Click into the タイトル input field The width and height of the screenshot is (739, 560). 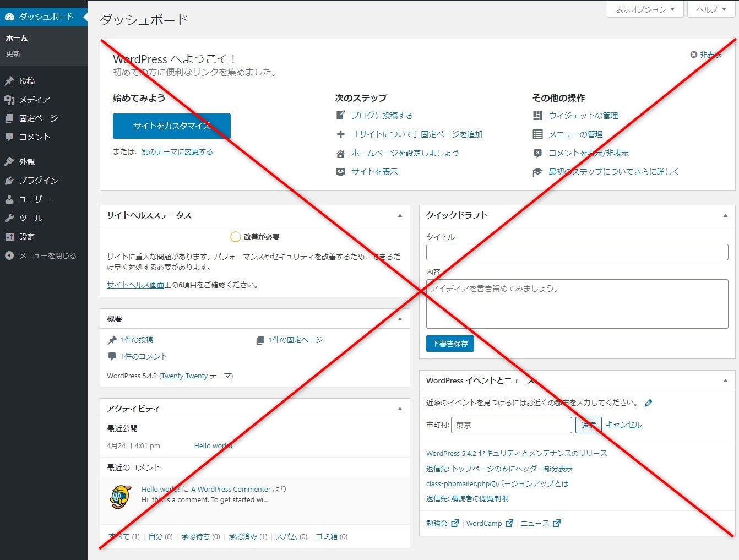(x=577, y=252)
